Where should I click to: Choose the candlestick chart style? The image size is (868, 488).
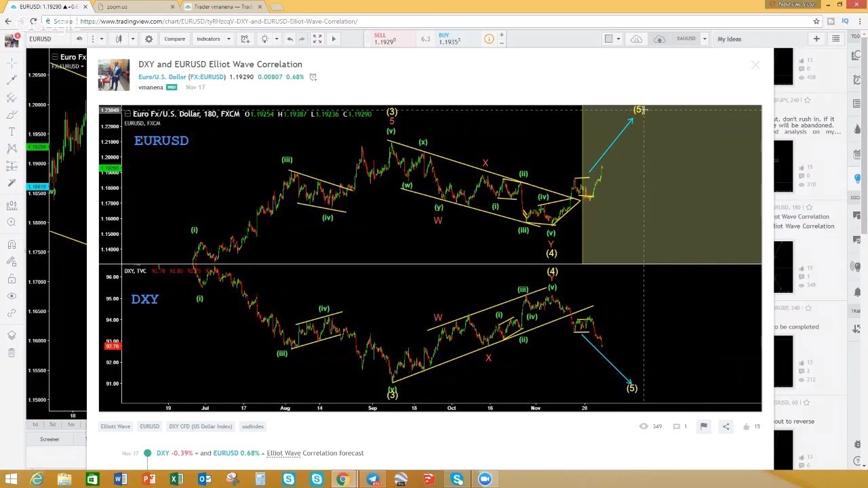click(x=119, y=39)
